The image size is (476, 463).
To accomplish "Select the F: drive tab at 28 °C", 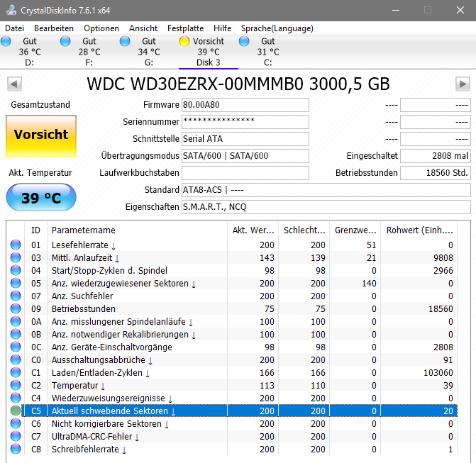I will coord(89,52).
